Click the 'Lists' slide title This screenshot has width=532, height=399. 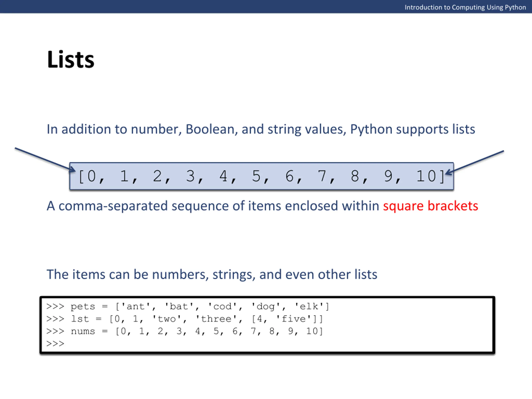pyautogui.click(x=71, y=59)
